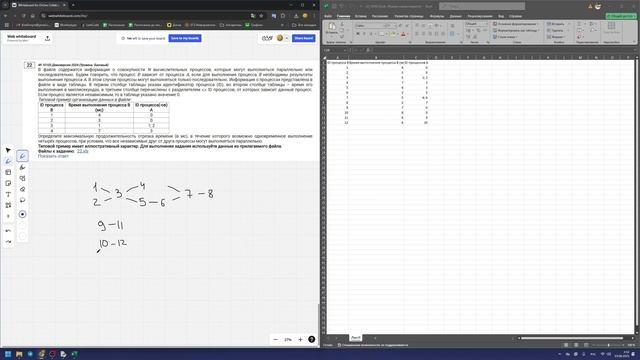Select the pen tool in whiteboard's main toolbar

[x=8, y=161]
